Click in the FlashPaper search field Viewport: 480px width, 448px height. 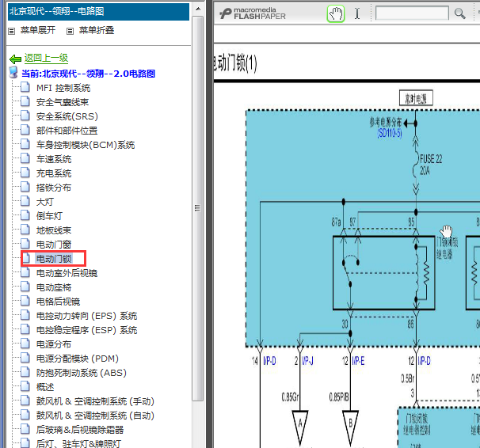coord(411,13)
